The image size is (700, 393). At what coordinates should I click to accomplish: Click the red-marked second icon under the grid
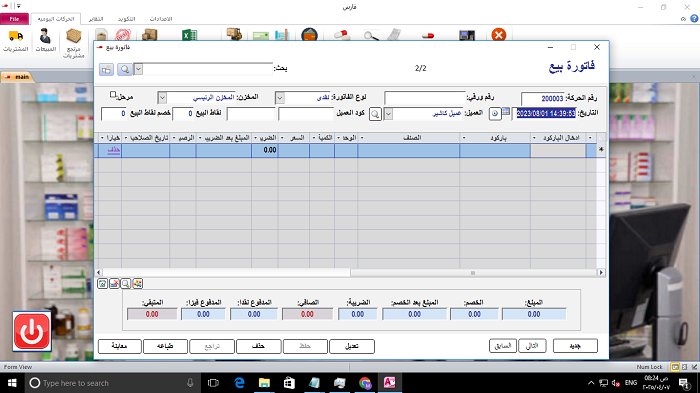[x=114, y=284]
